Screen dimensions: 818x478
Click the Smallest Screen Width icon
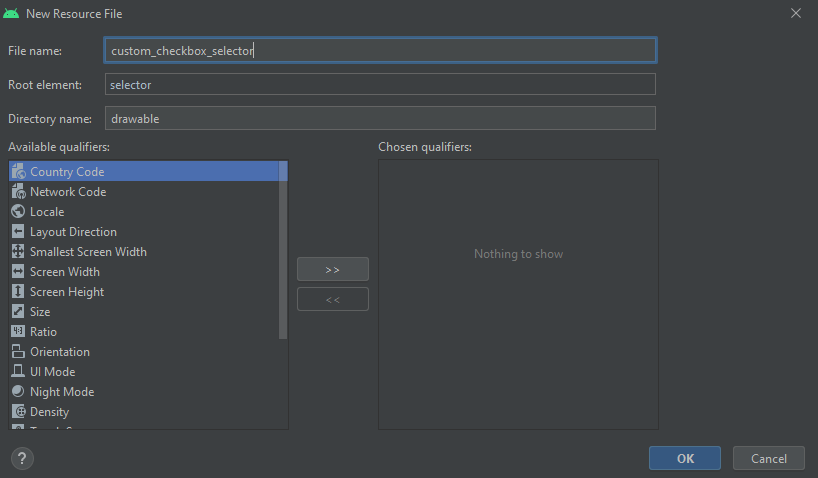(x=18, y=252)
